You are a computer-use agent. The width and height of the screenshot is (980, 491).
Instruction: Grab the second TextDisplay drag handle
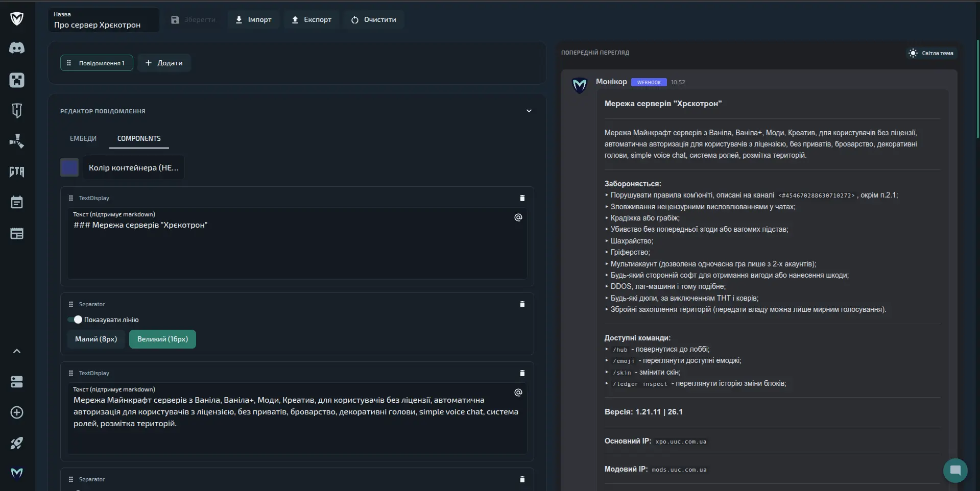(x=71, y=373)
